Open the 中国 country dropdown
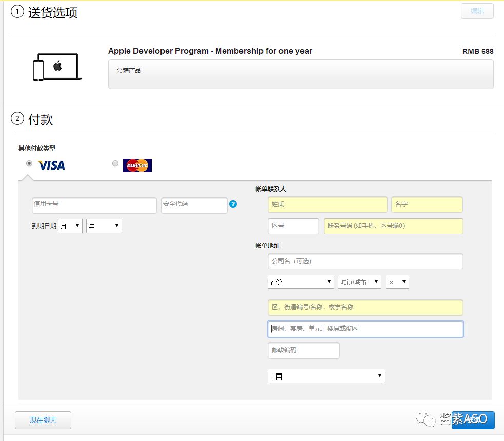Screen dimensions: 504x441 (x=326, y=376)
